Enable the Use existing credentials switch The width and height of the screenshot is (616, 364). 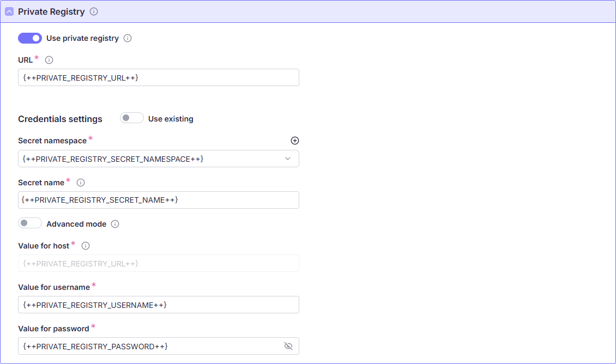(x=132, y=118)
